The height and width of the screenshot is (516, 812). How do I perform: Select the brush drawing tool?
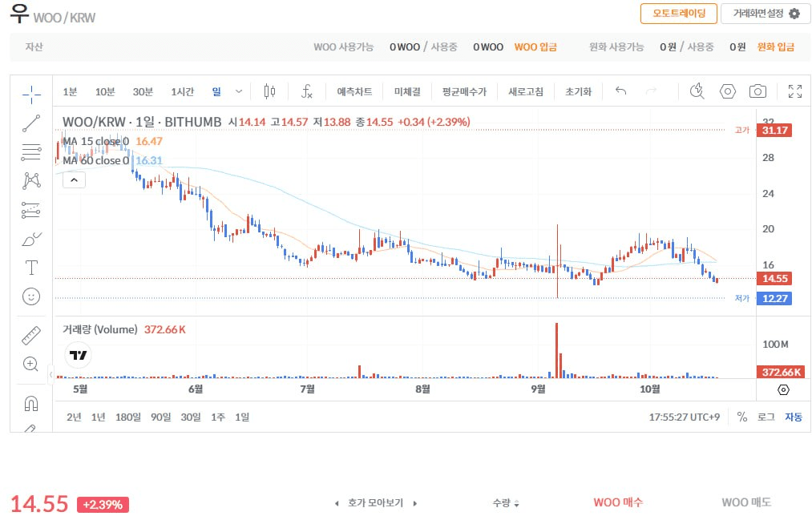pyautogui.click(x=31, y=239)
